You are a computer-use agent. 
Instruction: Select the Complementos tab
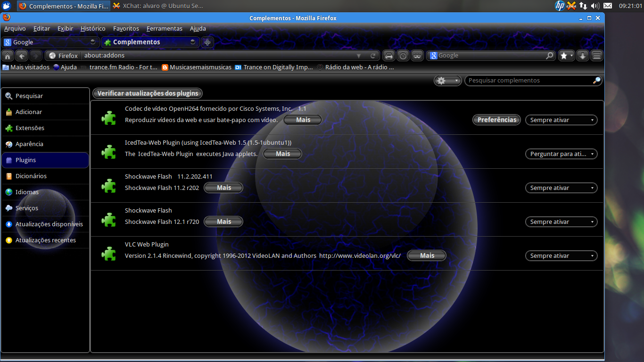(x=151, y=42)
